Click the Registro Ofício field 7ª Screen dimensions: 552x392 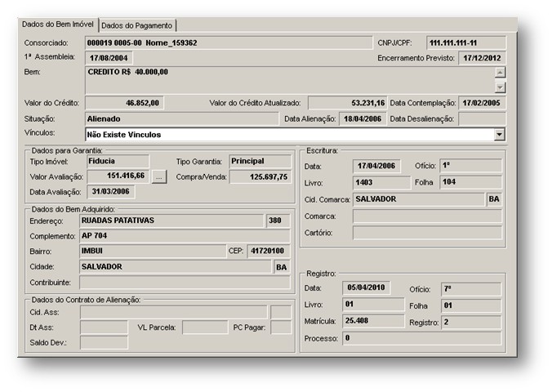point(471,289)
